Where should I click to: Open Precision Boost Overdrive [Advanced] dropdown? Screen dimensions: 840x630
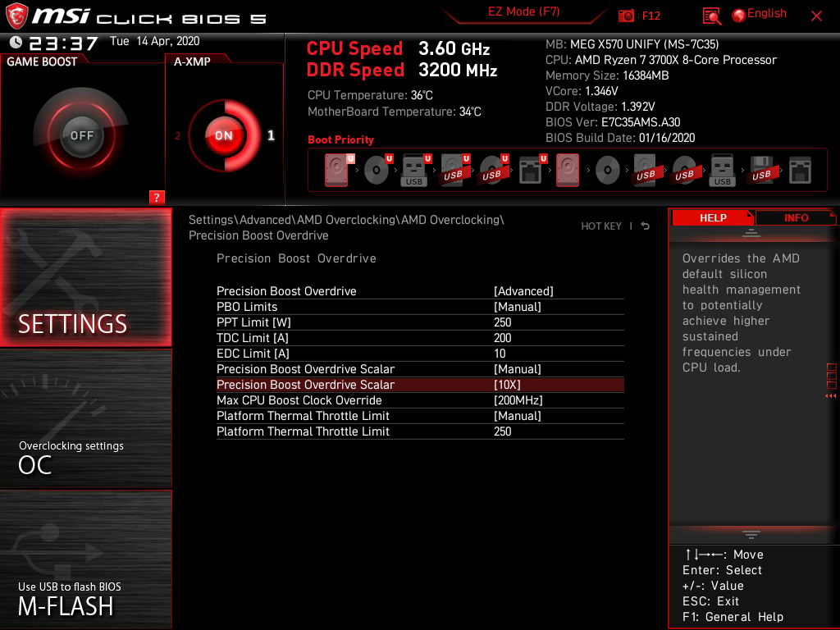[523, 291]
